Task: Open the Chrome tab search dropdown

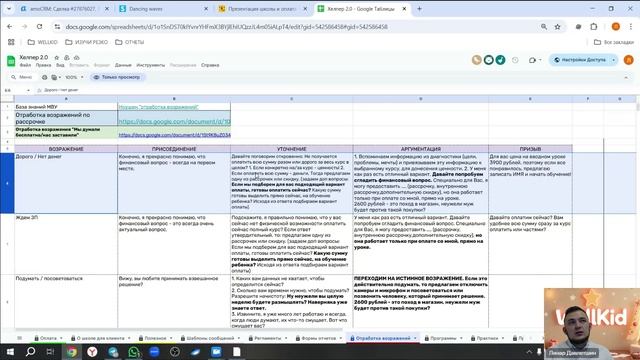Action: (x=9, y=9)
